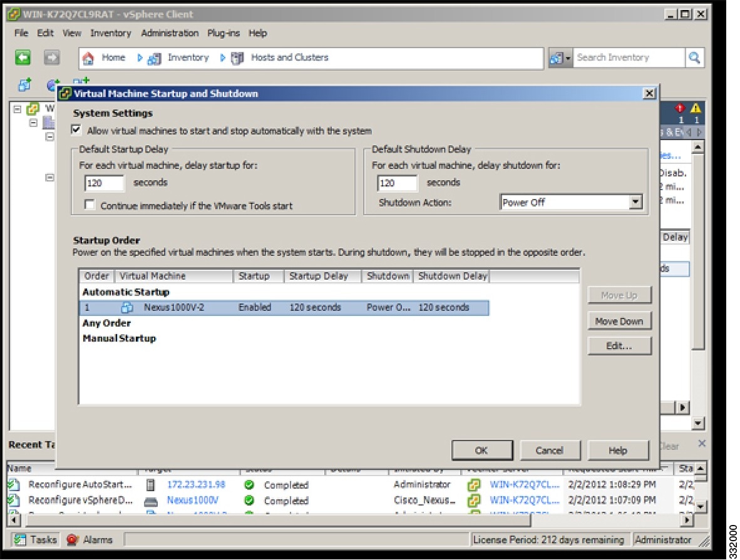
Task: Open the View menu
Action: [x=72, y=33]
